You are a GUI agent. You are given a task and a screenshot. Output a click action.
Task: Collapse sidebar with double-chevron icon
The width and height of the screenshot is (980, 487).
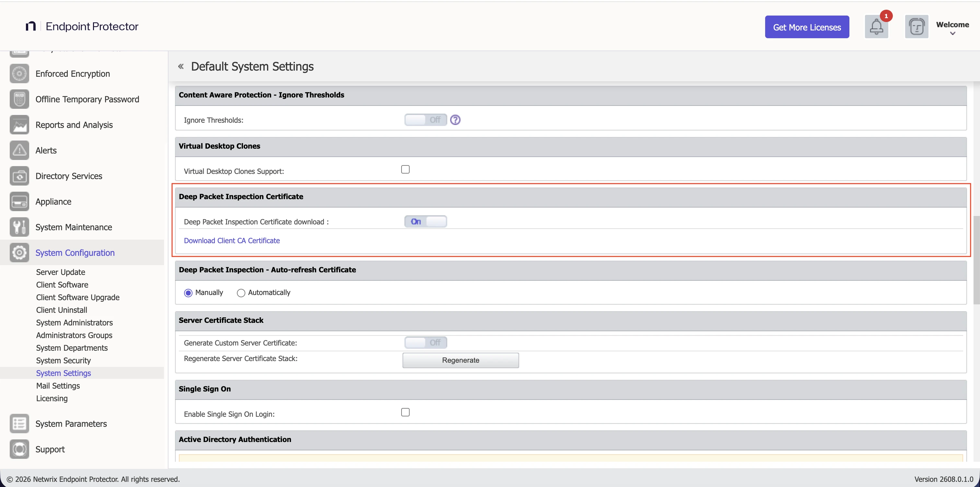tap(181, 66)
